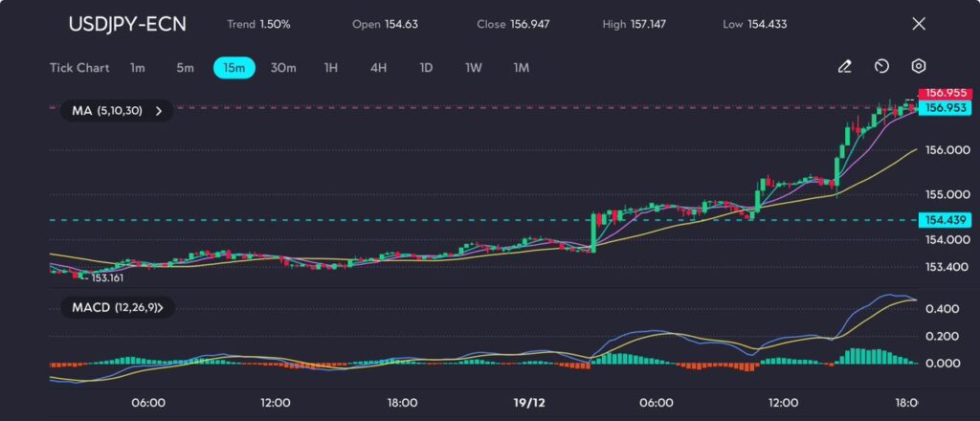Close the USDJPY-ECN chart panel
Image resolution: width=980 pixels, height=421 pixels.
coord(919,24)
